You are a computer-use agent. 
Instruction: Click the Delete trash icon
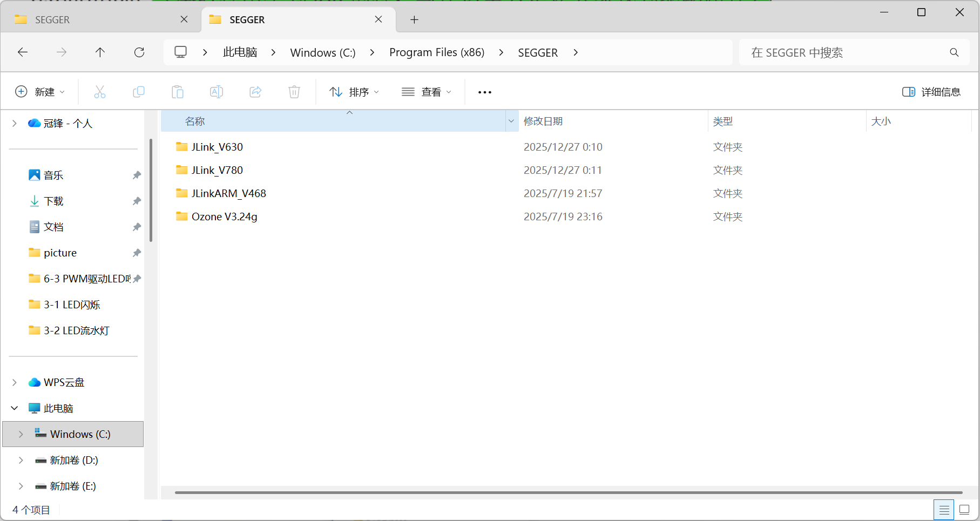pos(294,92)
